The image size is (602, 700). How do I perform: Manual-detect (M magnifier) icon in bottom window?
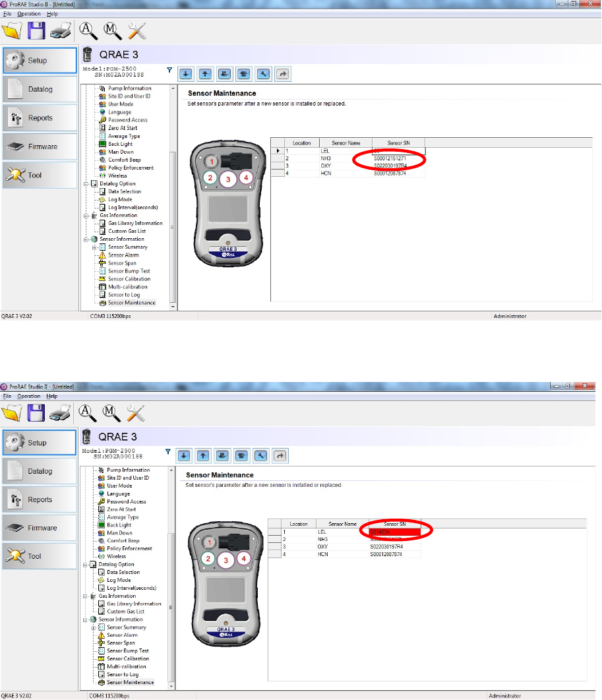tap(111, 413)
